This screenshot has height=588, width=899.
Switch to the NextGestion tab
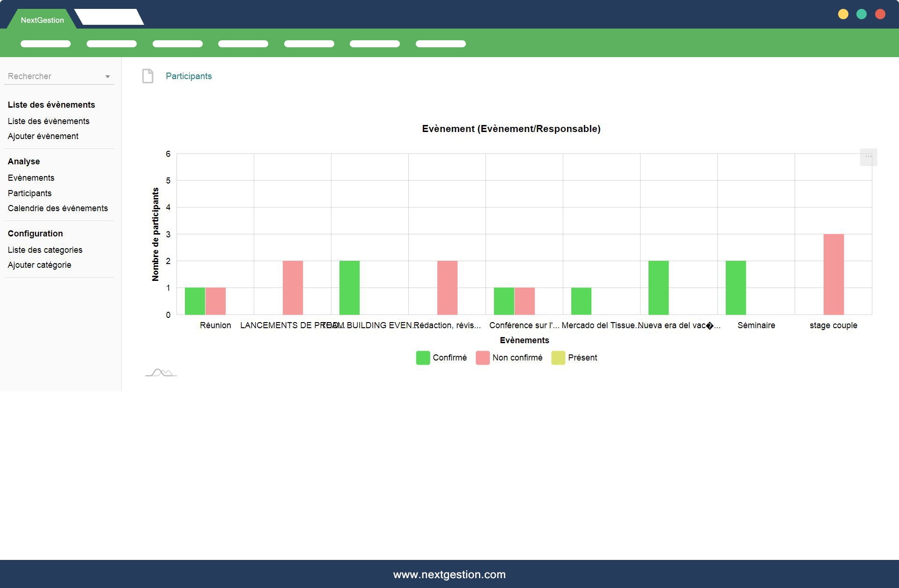click(42, 20)
